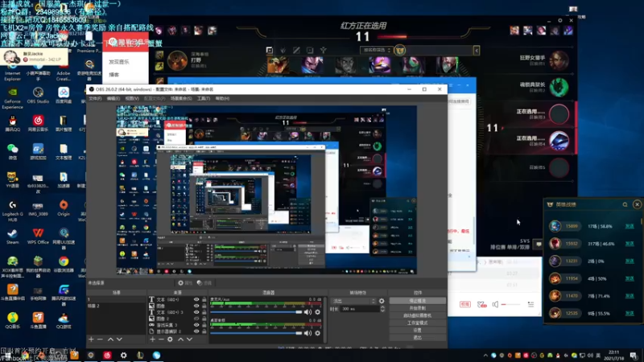The width and height of the screenshot is (644, 362).
Task: Open OBS Settings from controls panel
Action: click(417, 330)
